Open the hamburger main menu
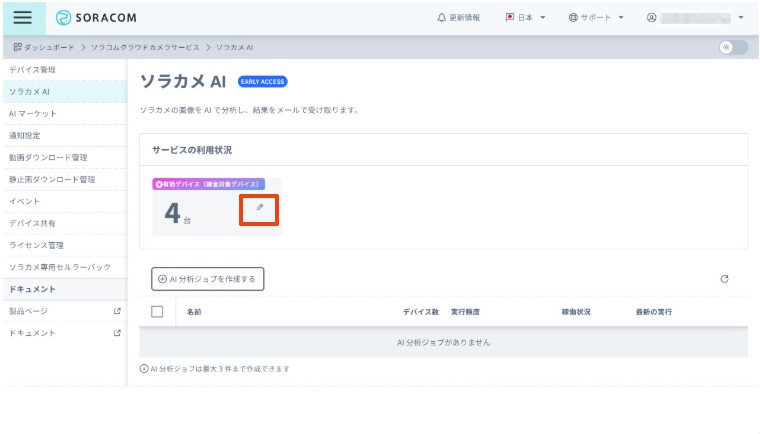 pos(23,17)
